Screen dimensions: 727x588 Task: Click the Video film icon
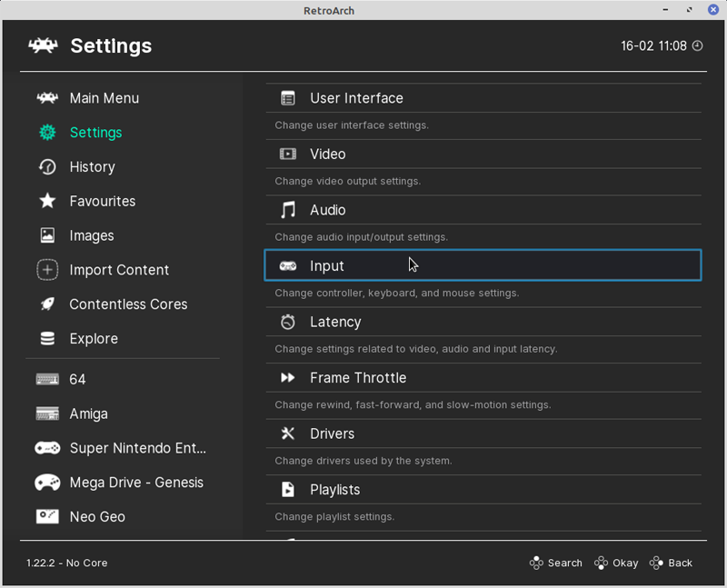coord(288,154)
